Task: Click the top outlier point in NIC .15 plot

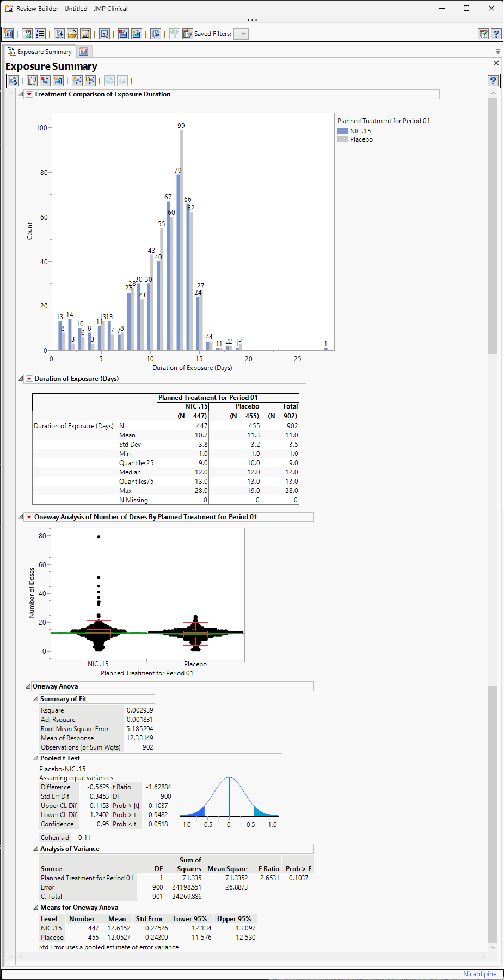Action: click(x=99, y=537)
